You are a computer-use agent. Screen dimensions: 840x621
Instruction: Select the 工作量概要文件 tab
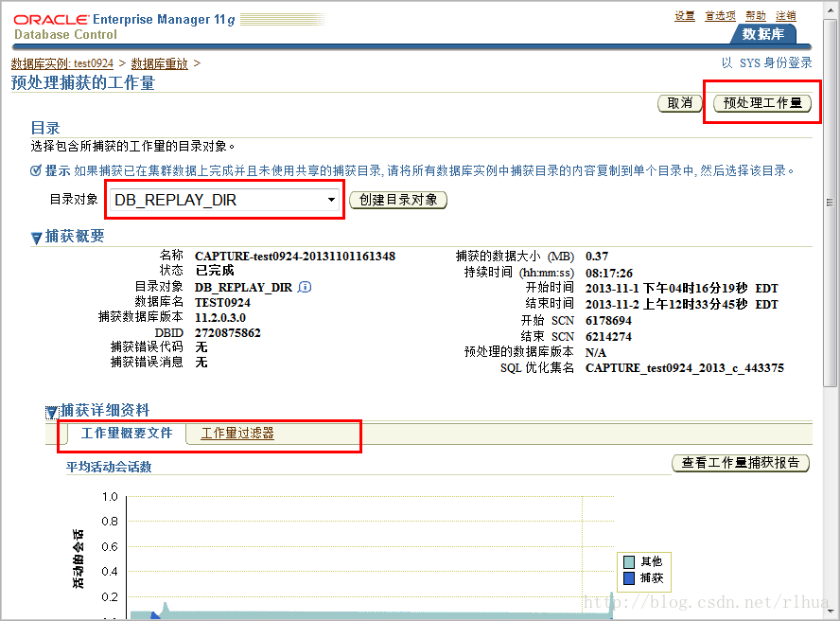tap(127, 434)
